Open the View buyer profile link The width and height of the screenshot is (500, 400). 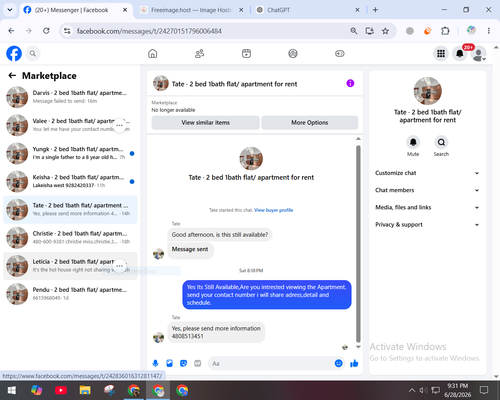[x=273, y=210]
